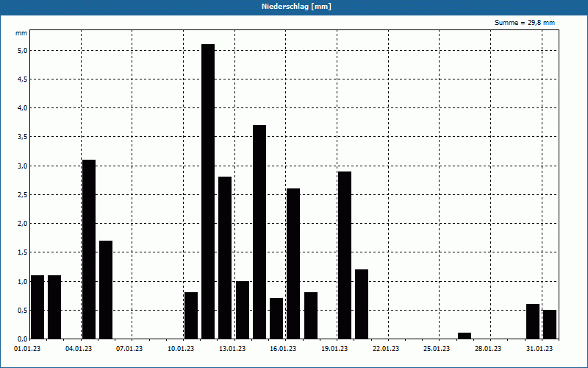Click the 'Summe = 29,8 mm' total label
Image resolution: width=588 pixels, height=368 pixels.
[x=525, y=23]
